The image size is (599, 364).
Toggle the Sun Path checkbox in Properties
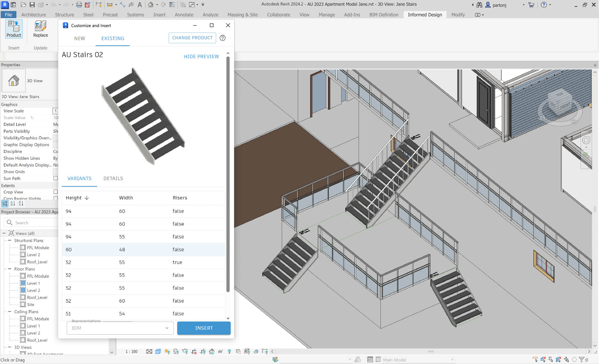pos(56,178)
